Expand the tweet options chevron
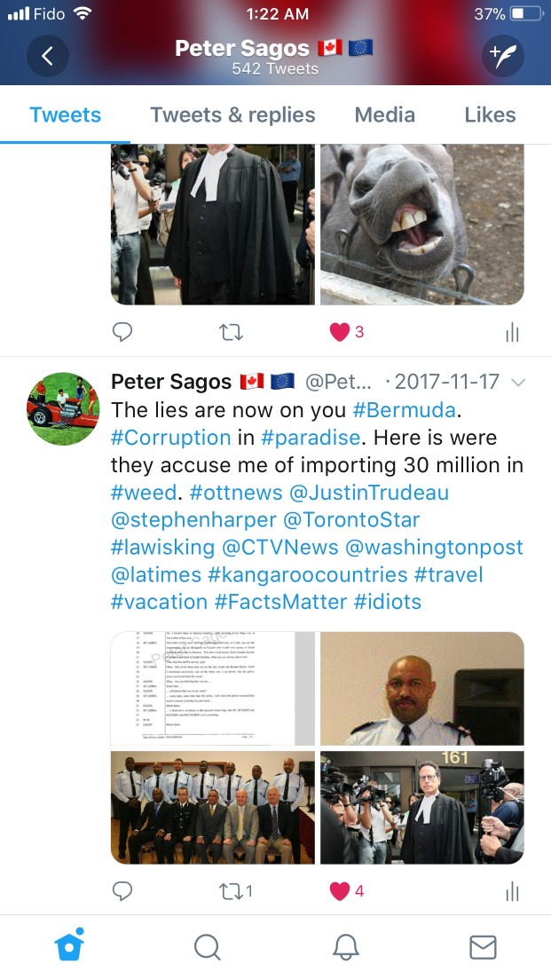551x980 pixels. 518,382
